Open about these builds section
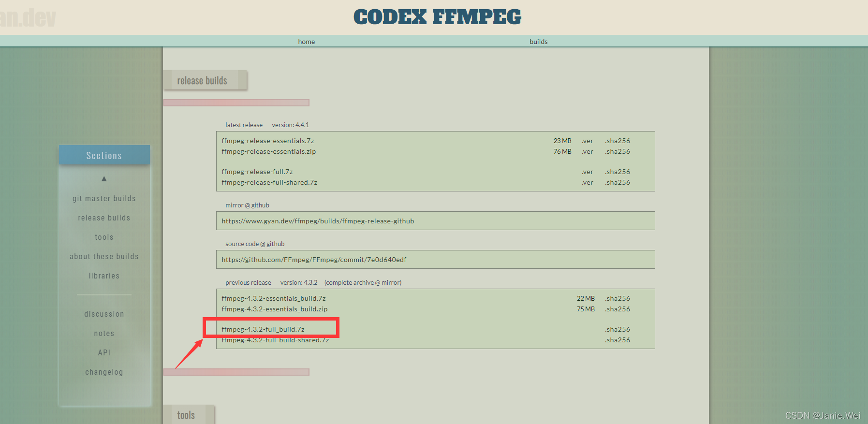868x424 pixels. click(104, 257)
